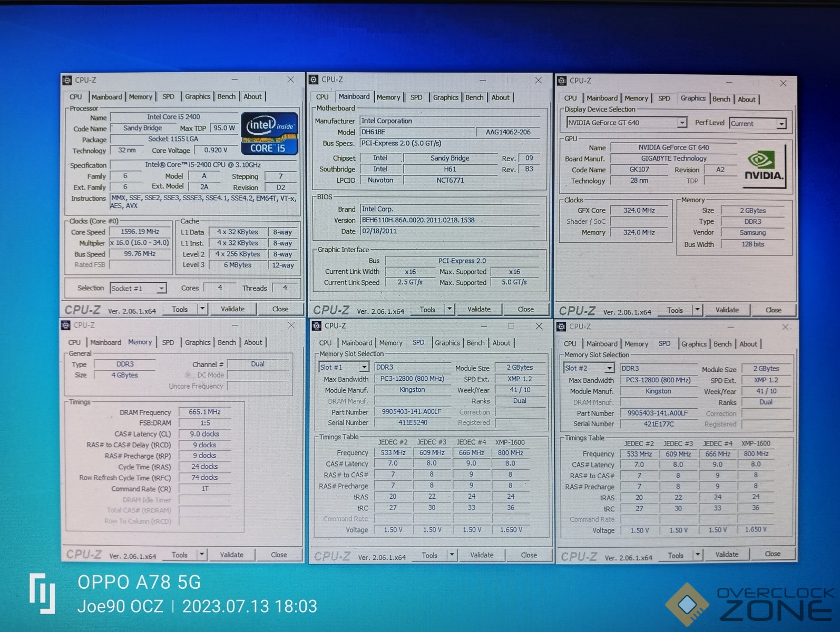Click the serial number value "411E5240"

[413, 422]
